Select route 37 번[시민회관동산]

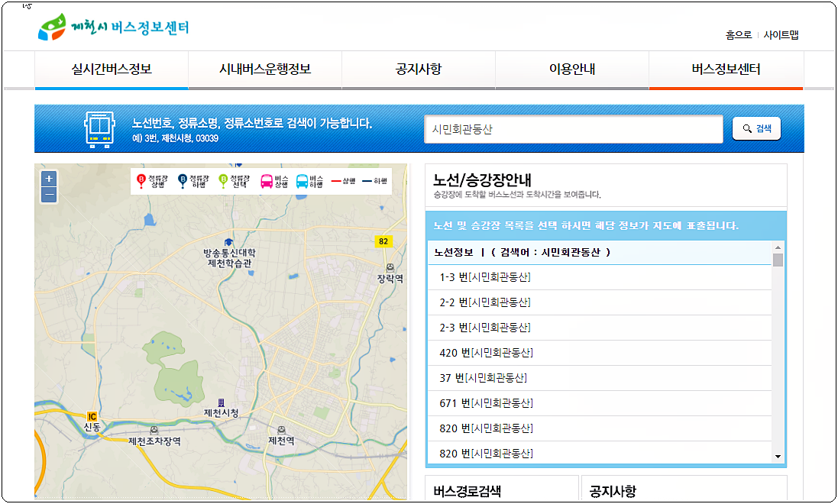click(600, 378)
